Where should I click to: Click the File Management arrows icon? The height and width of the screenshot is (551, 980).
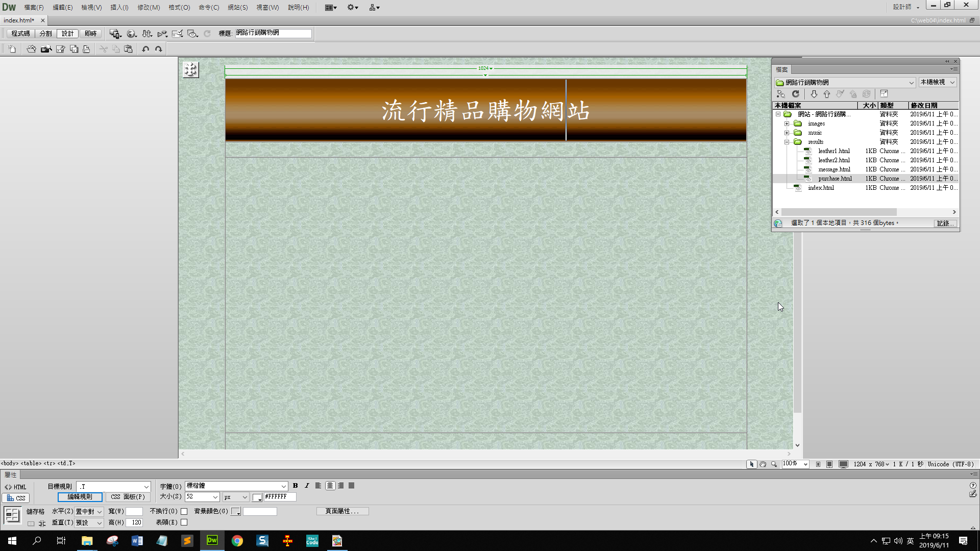(x=147, y=34)
